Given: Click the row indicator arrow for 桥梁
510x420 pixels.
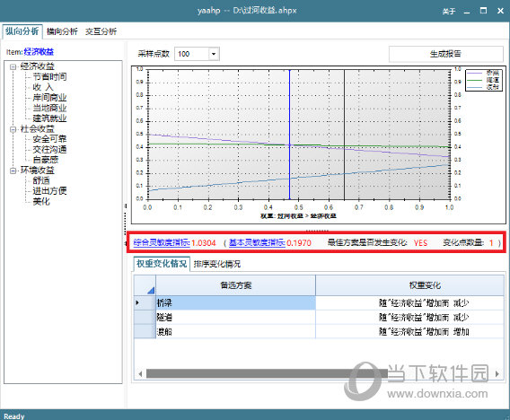Looking at the screenshot, I should (x=137, y=303).
